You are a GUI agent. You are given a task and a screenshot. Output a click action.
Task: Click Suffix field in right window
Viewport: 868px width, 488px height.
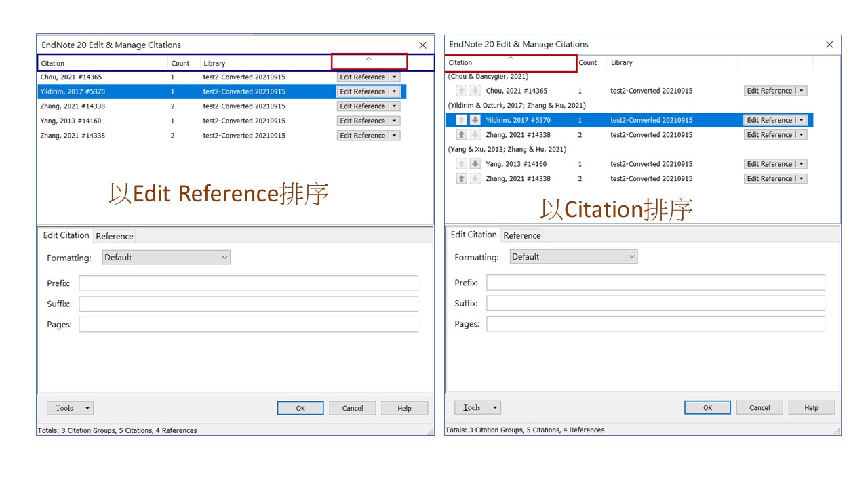656,303
